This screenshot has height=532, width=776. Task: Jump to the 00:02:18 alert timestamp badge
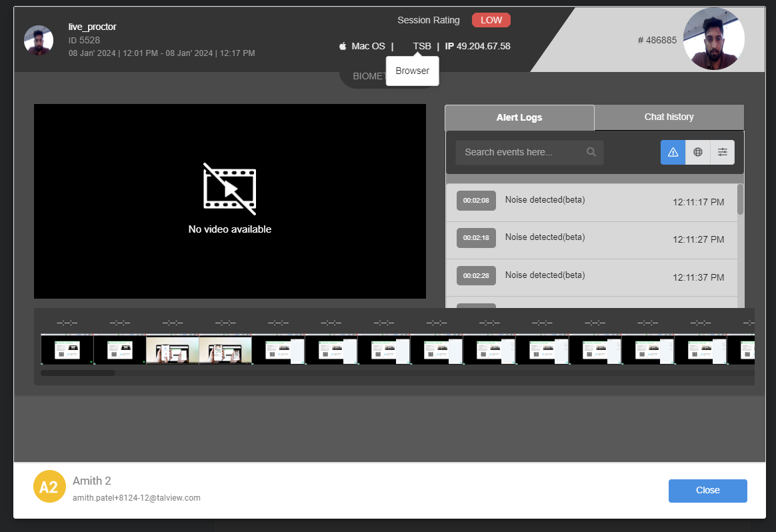point(476,238)
